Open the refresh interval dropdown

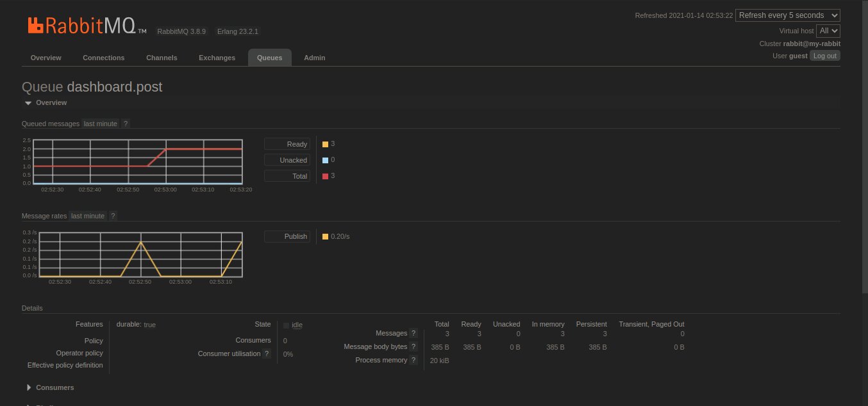(787, 15)
